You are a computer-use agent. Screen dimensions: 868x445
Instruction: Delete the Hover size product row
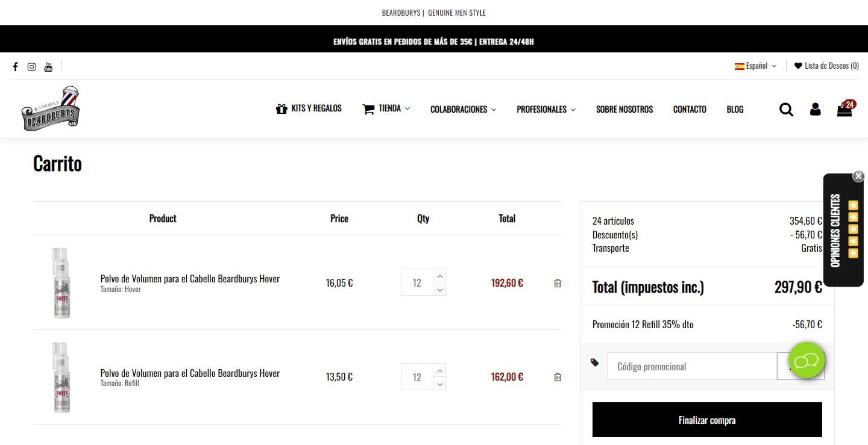click(558, 283)
